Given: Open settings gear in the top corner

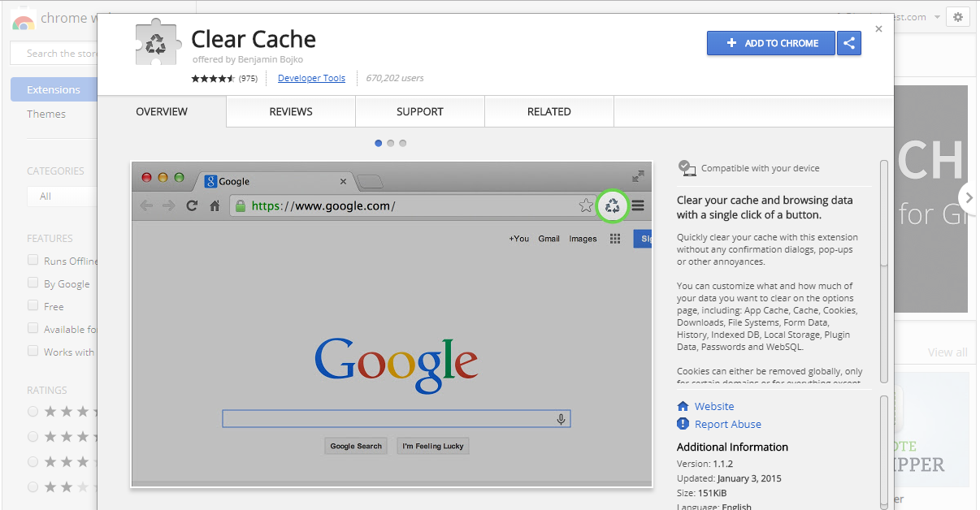Looking at the screenshot, I should pyautogui.click(x=958, y=17).
